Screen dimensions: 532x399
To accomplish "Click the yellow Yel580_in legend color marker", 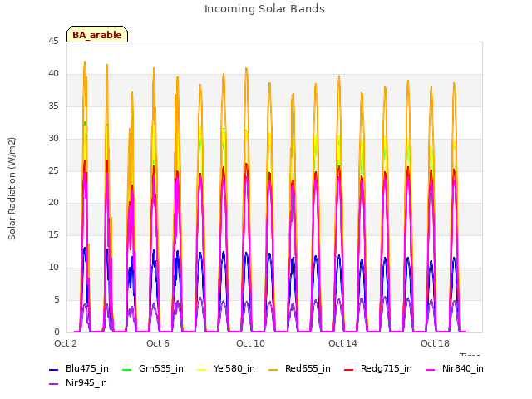I will click(x=201, y=369).
